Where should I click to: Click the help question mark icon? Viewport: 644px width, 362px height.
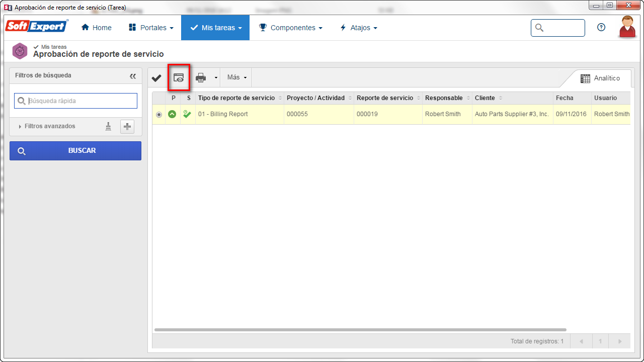pyautogui.click(x=601, y=28)
